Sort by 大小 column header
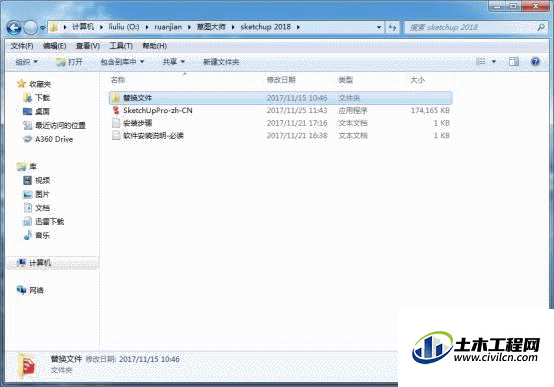Viewport: 554px width, 387px height. [417, 80]
